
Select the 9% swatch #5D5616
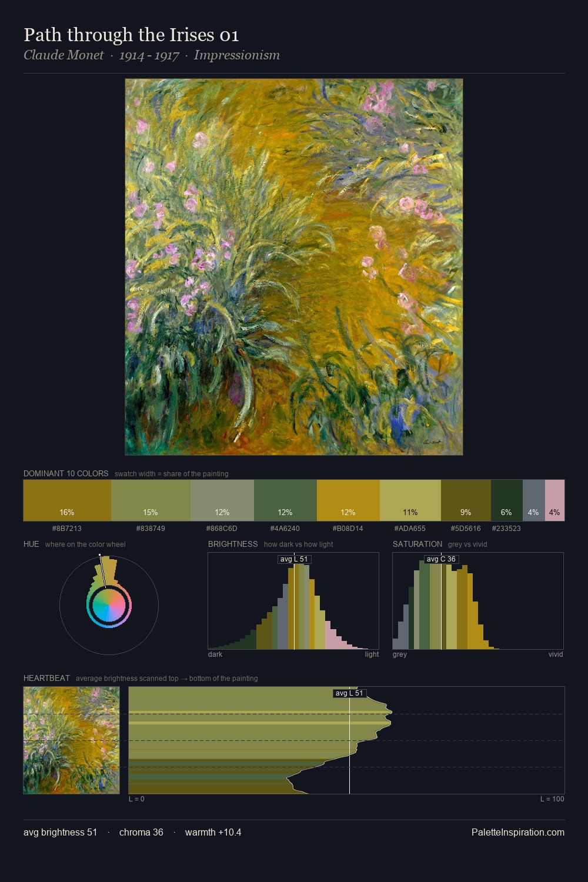point(466,500)
